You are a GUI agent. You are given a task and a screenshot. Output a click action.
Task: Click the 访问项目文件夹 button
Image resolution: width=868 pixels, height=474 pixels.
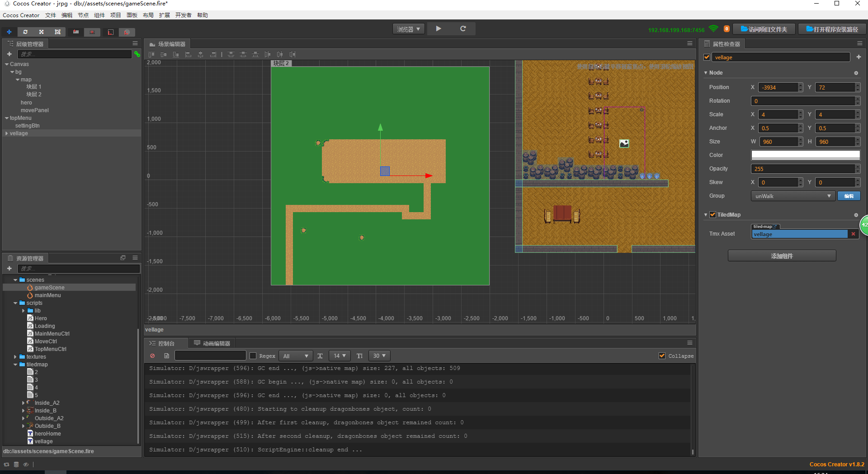click(764, 29)
